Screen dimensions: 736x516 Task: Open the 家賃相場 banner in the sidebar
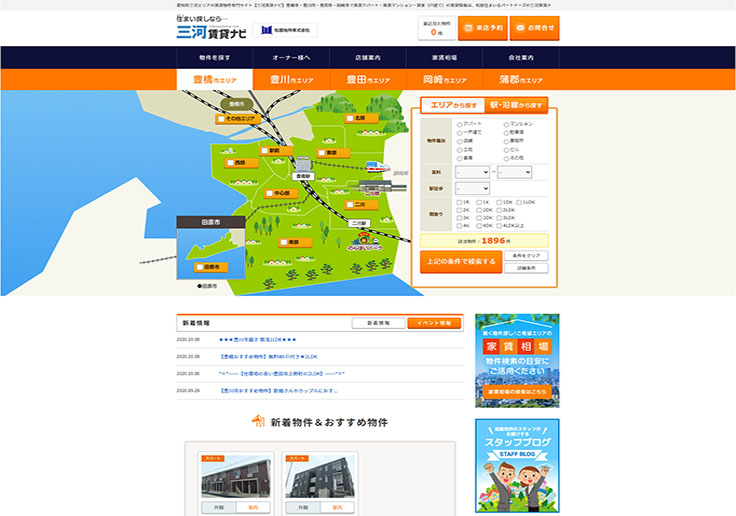(517, 359)
